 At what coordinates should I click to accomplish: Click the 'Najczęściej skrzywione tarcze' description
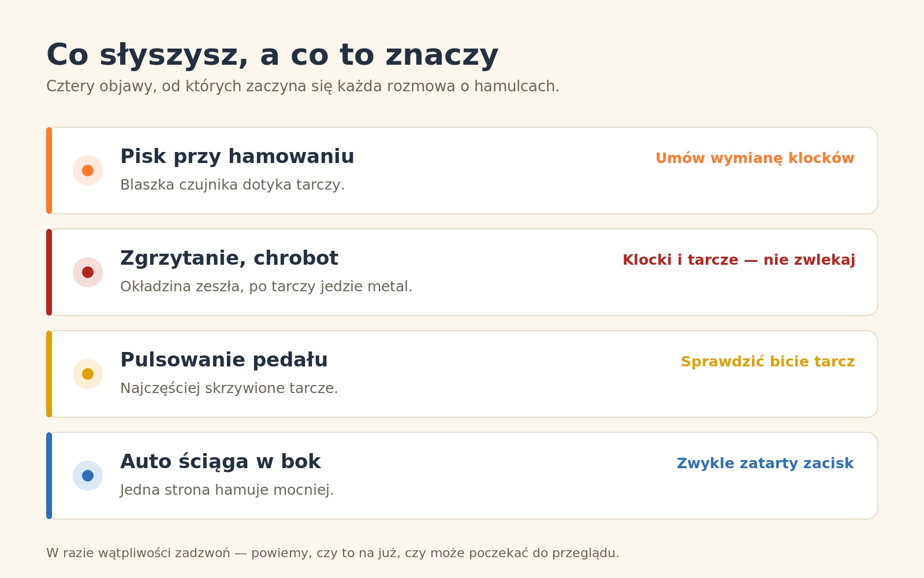coord(229,388)
